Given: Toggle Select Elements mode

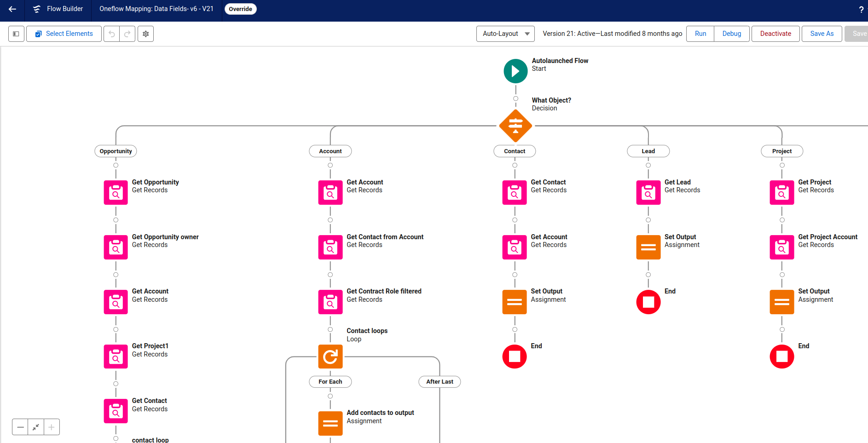Looking at the screenshot, I should (x=64, y=34).
